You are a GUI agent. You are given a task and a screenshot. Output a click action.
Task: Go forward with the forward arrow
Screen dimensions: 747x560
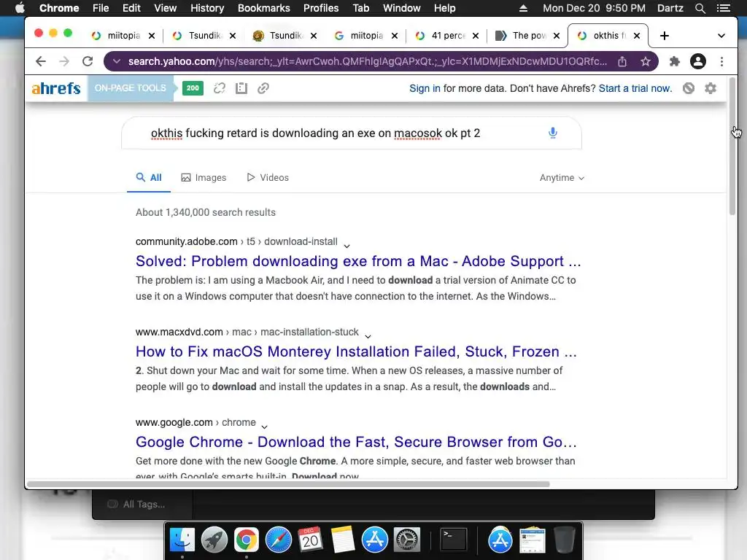pyautogui.click(x=64, y=61)
